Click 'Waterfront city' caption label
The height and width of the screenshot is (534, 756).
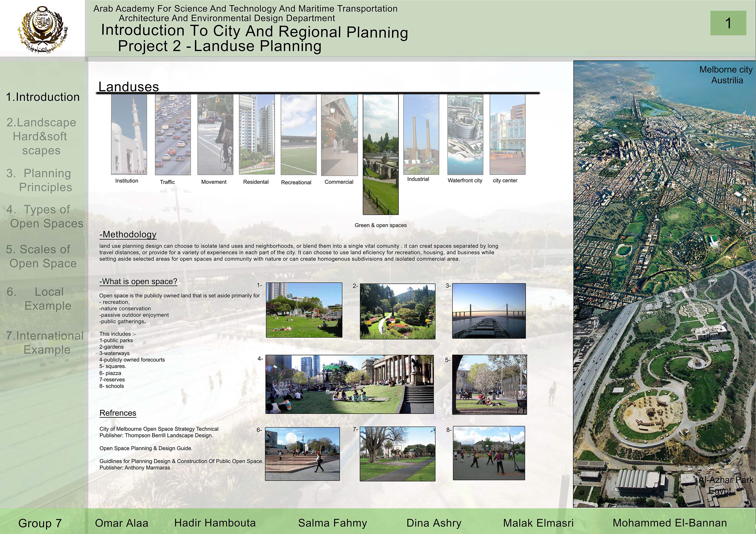coord(465,181)
